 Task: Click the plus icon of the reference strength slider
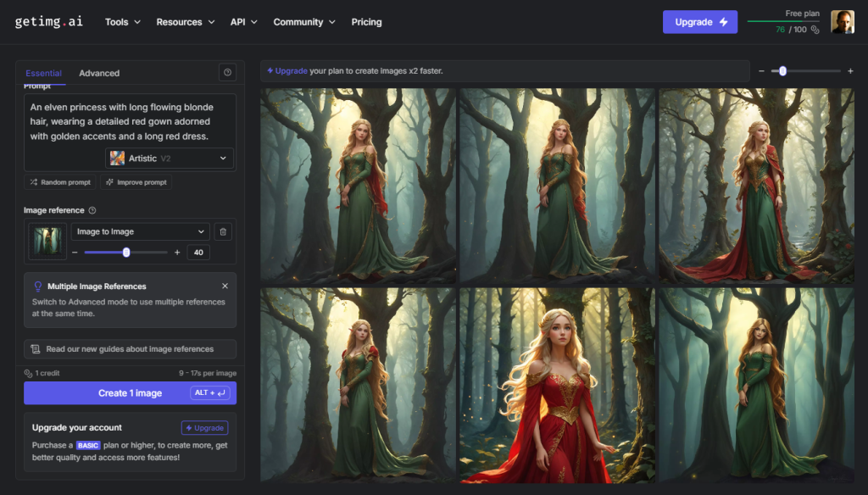click(177, 253)
